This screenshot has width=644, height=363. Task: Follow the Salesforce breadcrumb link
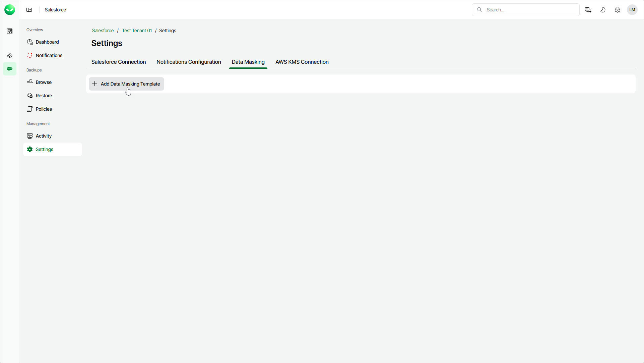point(103,31)
